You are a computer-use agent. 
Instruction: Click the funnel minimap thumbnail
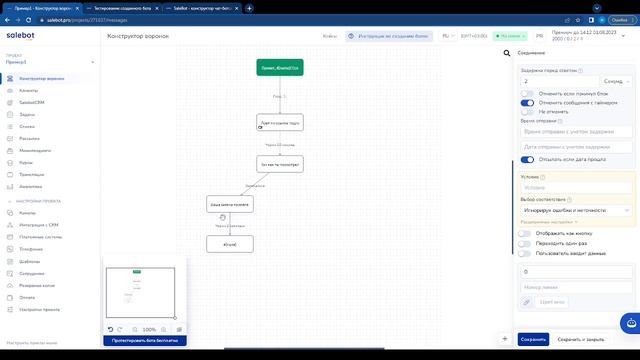[140, 292]
